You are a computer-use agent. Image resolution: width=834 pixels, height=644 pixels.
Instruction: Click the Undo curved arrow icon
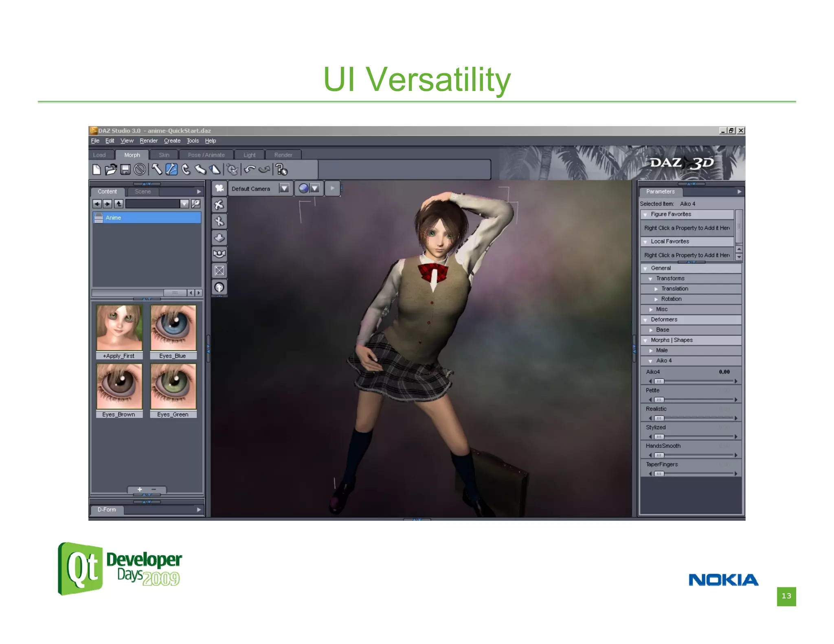[250, 169]
